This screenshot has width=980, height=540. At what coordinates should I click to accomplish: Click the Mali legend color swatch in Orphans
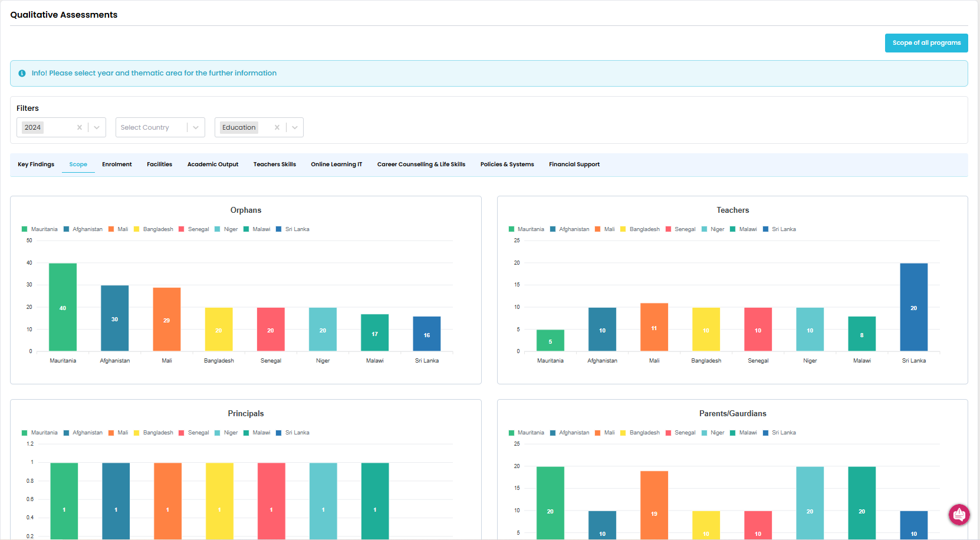coord(111,229)
